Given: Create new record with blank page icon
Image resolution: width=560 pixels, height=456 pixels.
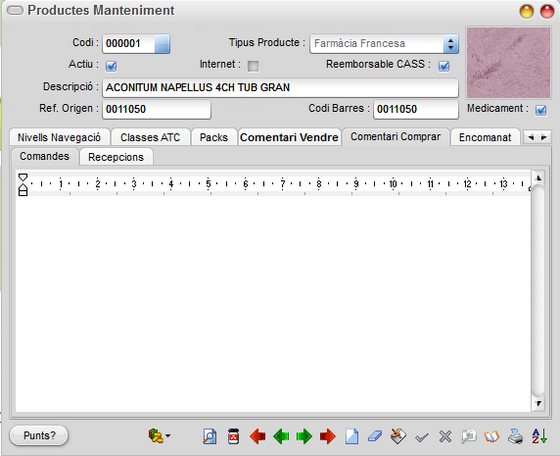Looking at the screenshot, I should [351, 436].
